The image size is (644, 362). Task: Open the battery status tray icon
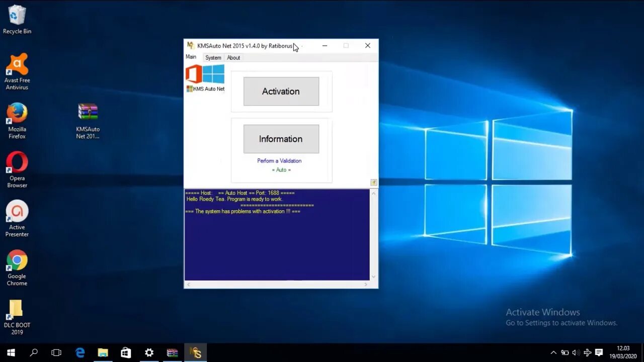pyautogui.click(x=565, y=353)
